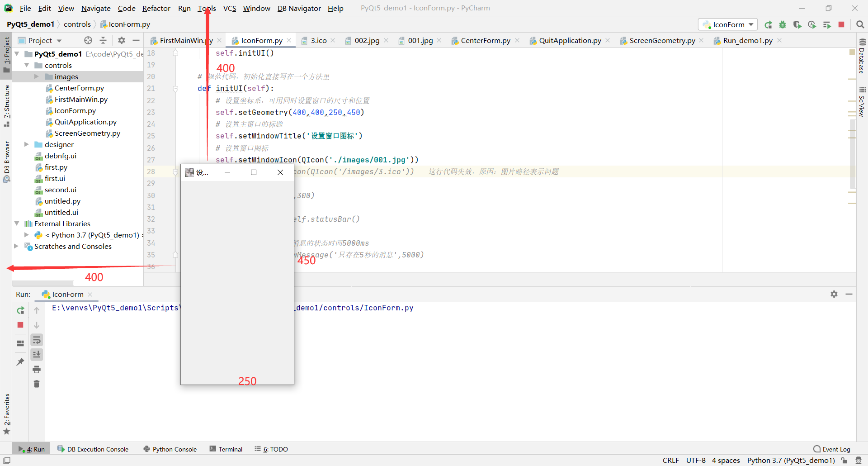The width and height of the screenshot is (868, 466).
Task: Open the Python Console tool window
Action: coord(170,449)
